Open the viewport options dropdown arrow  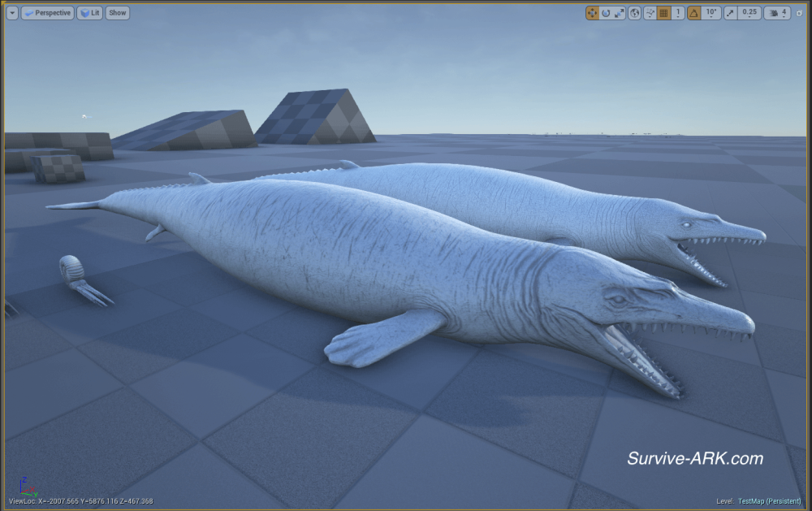(x=12, y=13)
